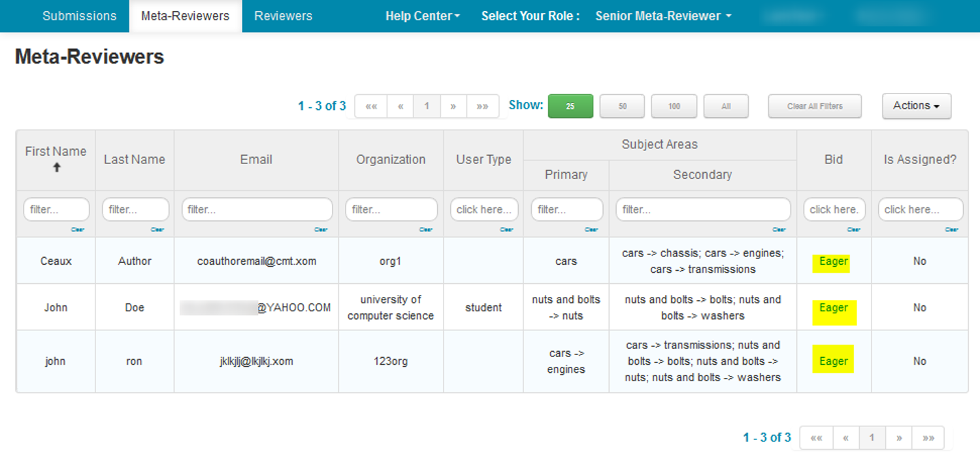Show All rows
980x463 pixels.
pos(726,106)
